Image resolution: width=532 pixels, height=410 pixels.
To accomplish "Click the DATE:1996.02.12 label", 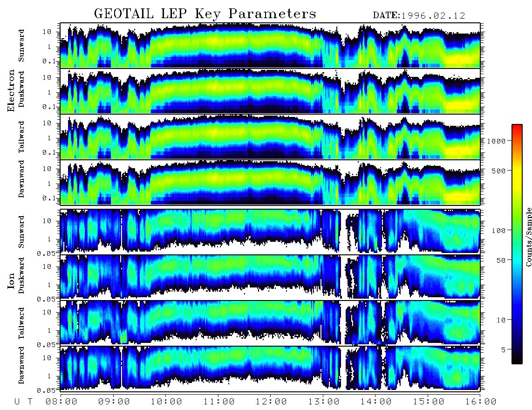I will (x=419, y=16).
